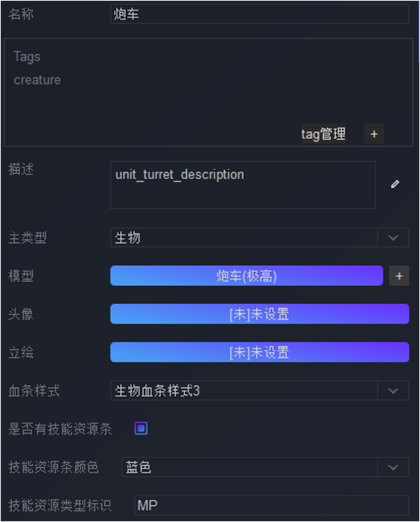
Task: Toggle 是否有技能资源条 checkbox
Action: coord(141,429)
